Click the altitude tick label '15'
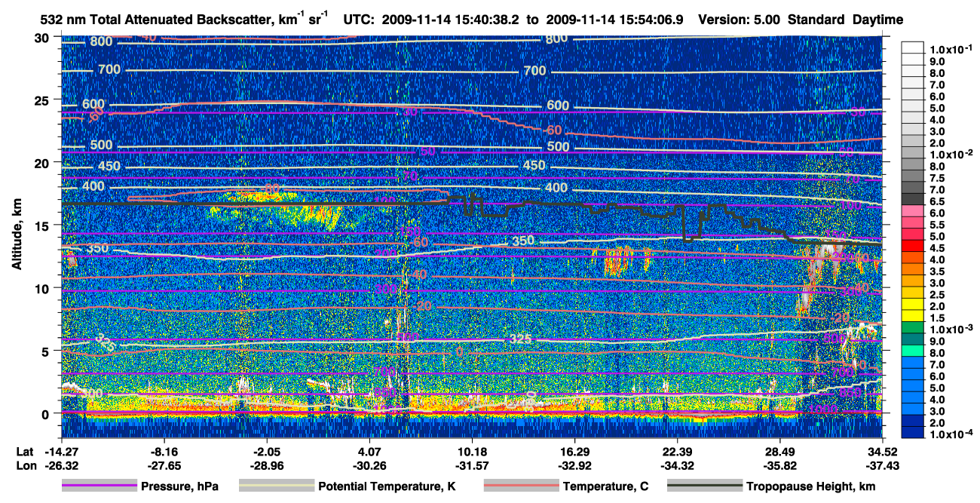980x503 pixels. tap(44, 225)
